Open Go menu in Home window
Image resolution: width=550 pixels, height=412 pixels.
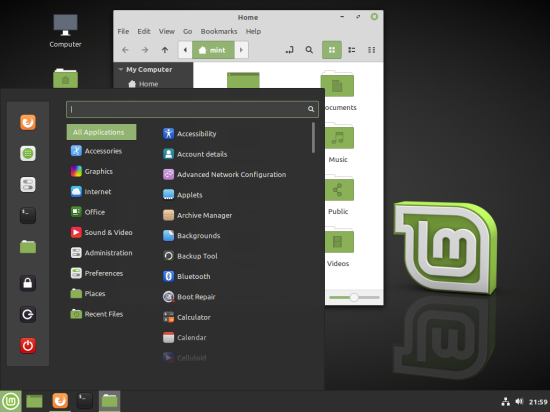[188, 32]
